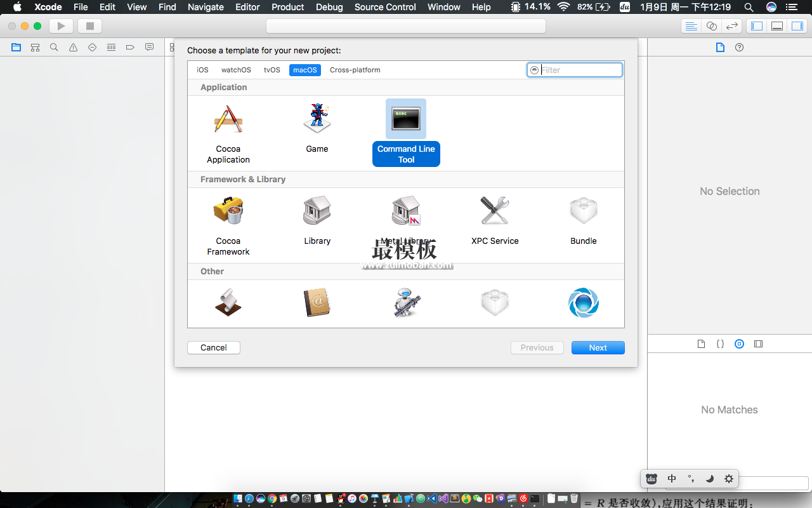The width and height of the screenshot is (812, 508).
Task: Select the Automator Action template icon
Action: coord(406,303)
